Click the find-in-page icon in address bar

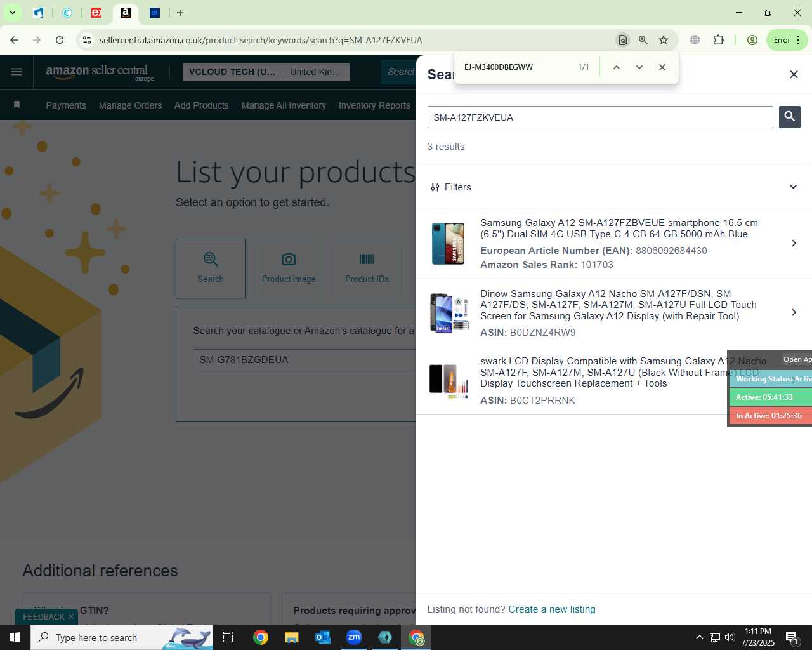tap(623, 40)
